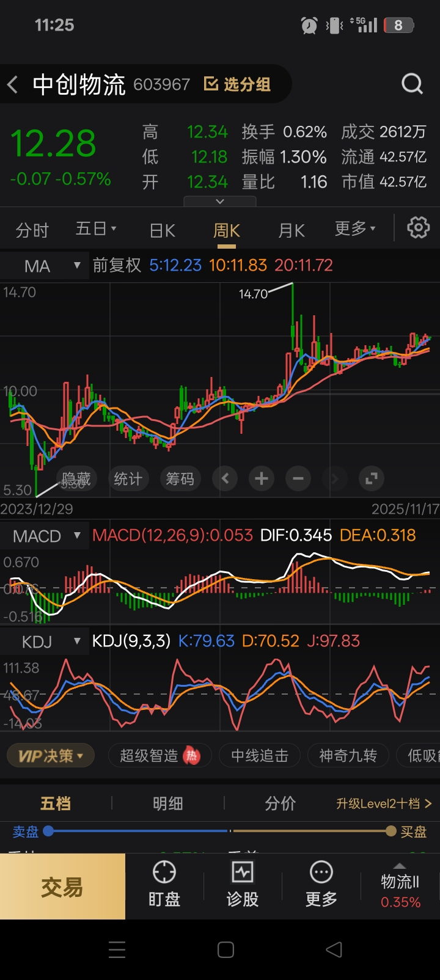
Task: Tap the 交易 trade button
Action: (x=62, y=887)
